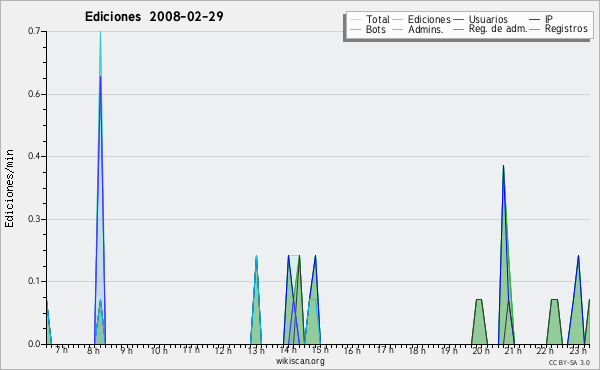Click the blue Usuarios line swatch
The height and width of the screenshot is (370, 600).
458,20
